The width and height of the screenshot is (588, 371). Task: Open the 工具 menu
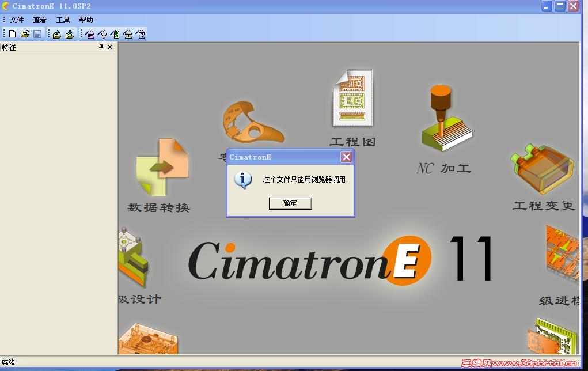click(x=63, y=20)
